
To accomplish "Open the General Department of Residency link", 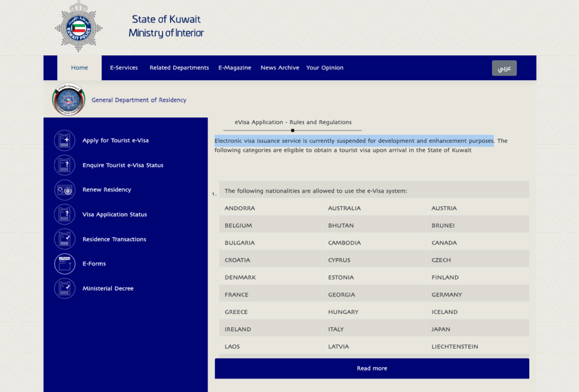I will click(139, 100).
